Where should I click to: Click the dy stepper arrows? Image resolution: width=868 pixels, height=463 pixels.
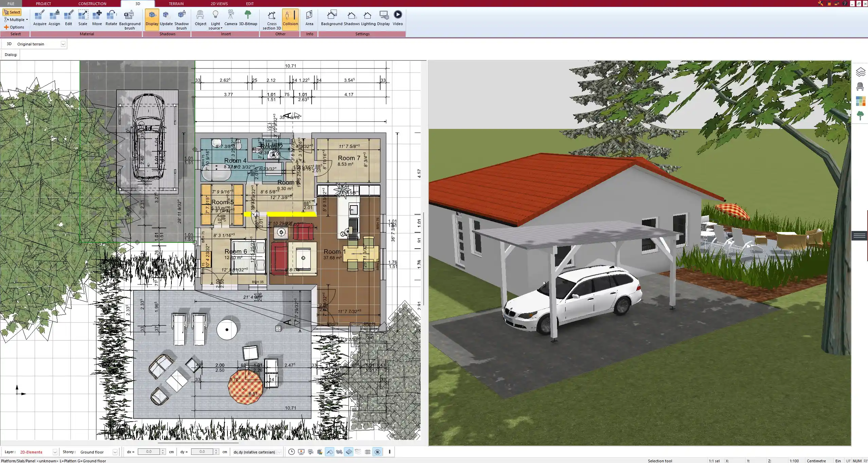click(x=216, y=452)
